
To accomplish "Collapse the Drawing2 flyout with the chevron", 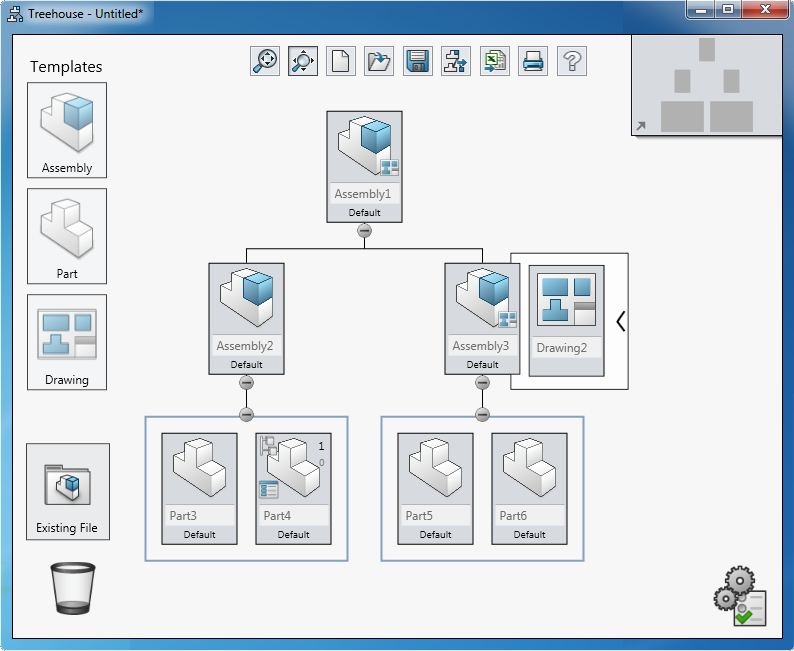I will click(x=620, y=321).
